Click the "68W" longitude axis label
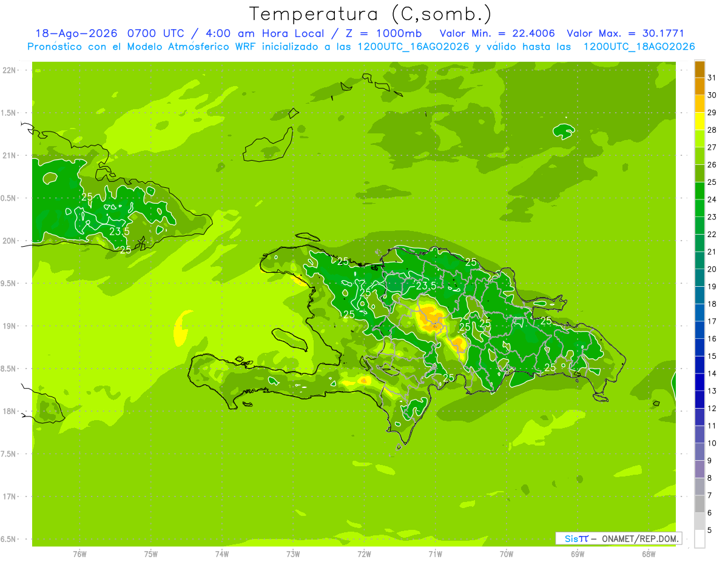This screenshot has width=728, height=562. pos(649,554)
